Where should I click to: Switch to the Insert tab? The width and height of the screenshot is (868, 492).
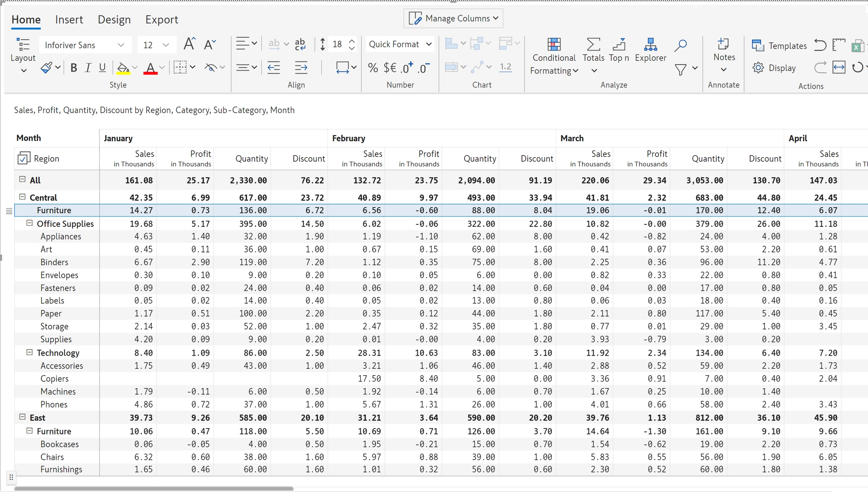pyautogui.click(x=69, y=20)
